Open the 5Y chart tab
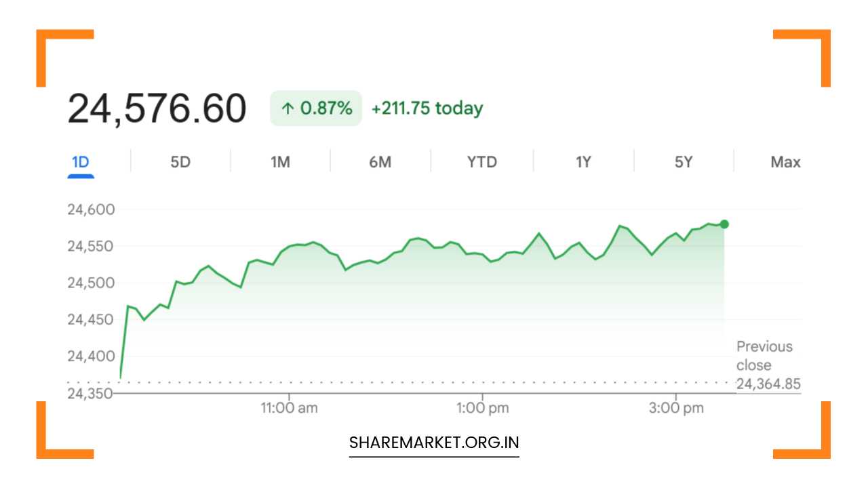The height and width of the screenshot is (488, 868). [x=684, y=162]
